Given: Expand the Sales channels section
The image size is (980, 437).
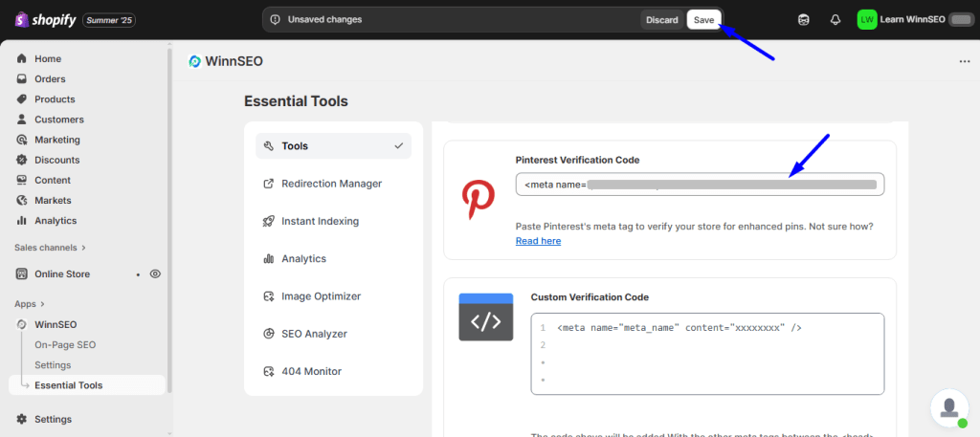Looking at the screenshot, I should click(50, 248).
